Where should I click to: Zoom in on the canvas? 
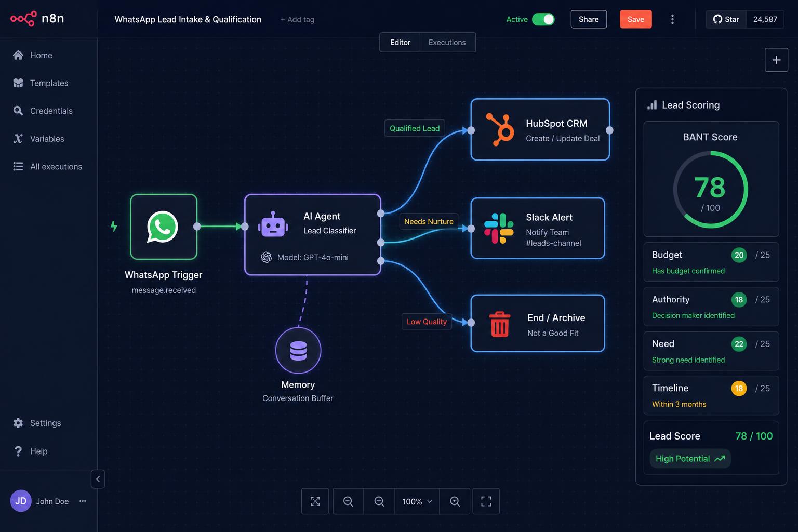click(x=455, y=501)
